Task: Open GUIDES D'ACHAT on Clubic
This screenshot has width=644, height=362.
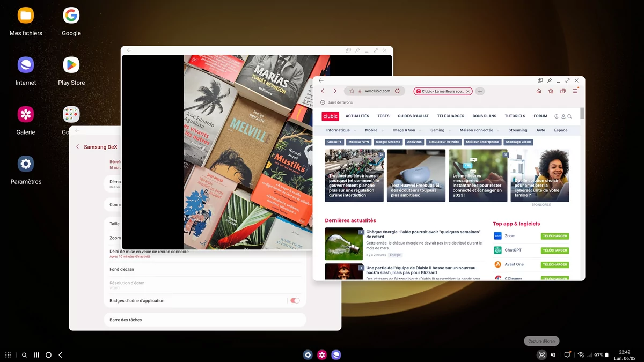Action: pos(413,116)
